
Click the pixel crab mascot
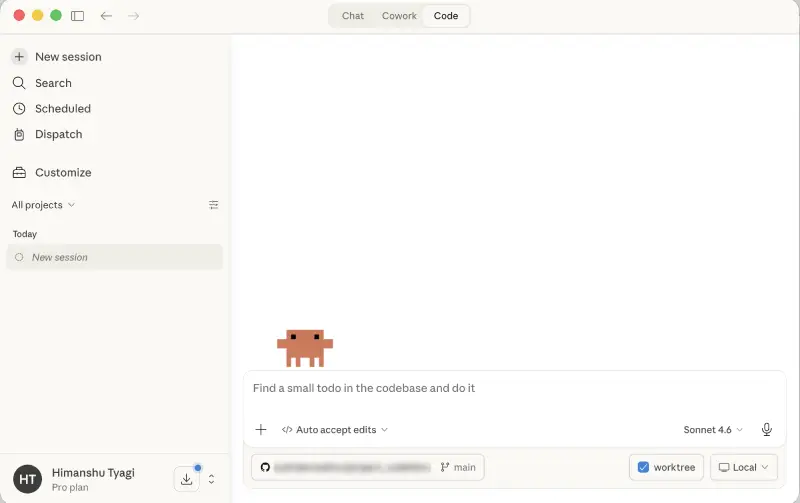point(305,348)
